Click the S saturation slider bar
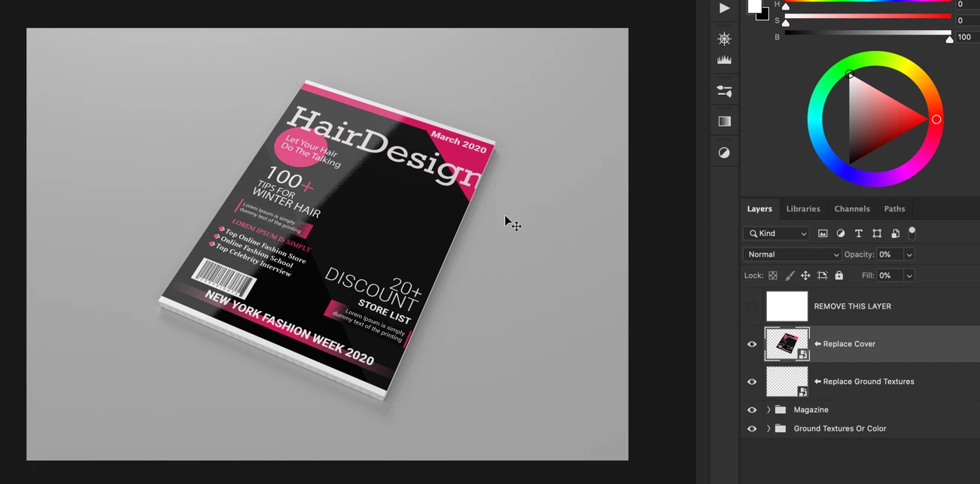980x484 pixels. tap(868, 16)
